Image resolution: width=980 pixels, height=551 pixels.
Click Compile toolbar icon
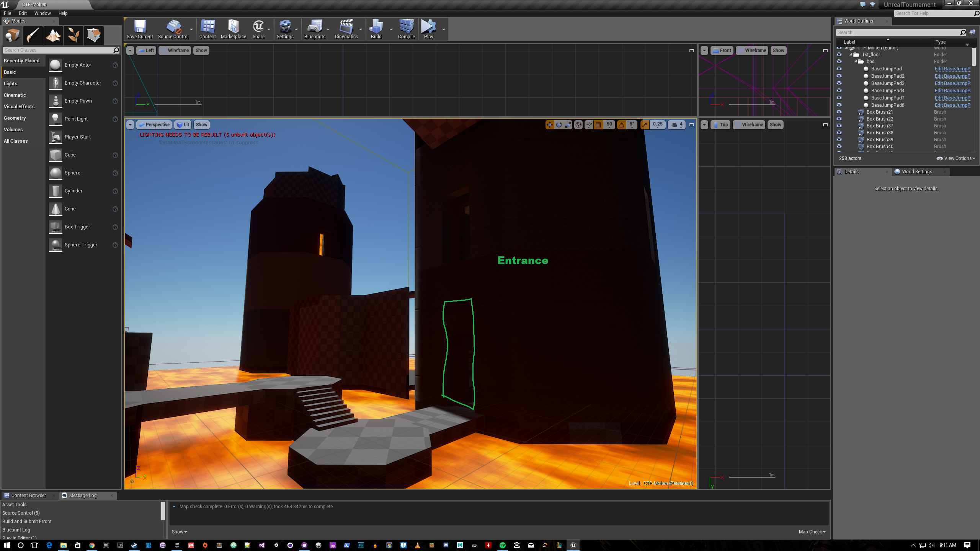(406, 29)
